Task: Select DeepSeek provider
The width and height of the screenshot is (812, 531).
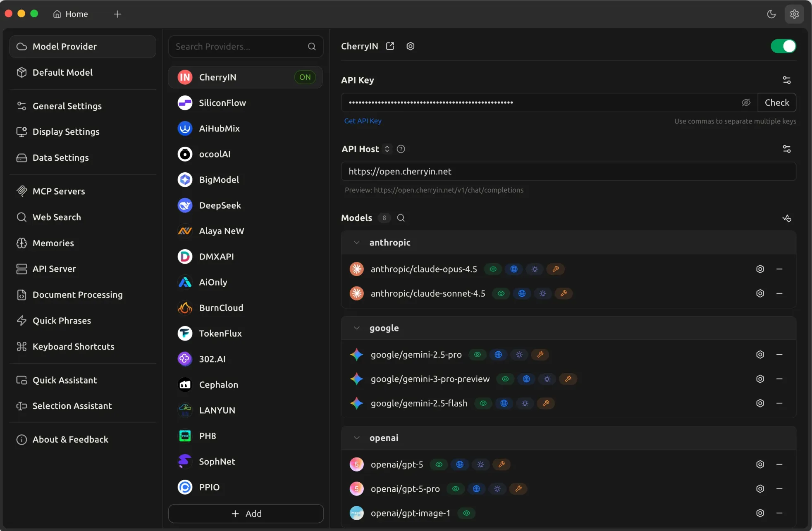Action: [246, 205]
